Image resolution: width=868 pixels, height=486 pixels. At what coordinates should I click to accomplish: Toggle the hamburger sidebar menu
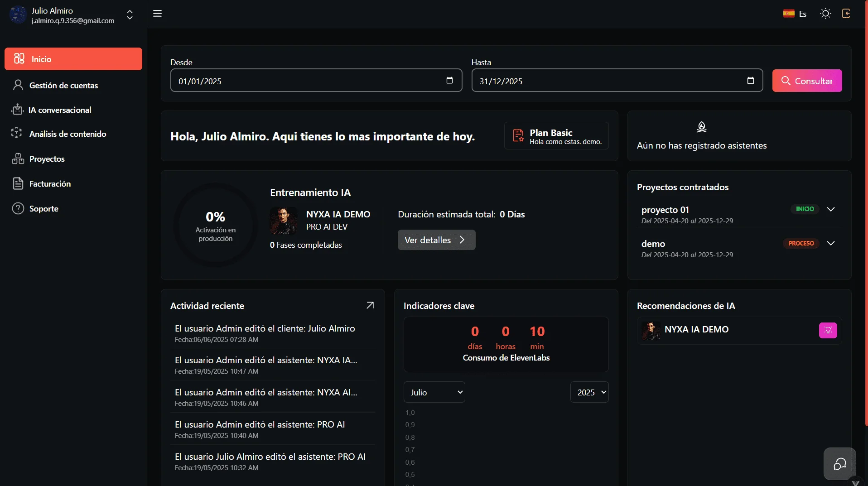coord(157,14)
